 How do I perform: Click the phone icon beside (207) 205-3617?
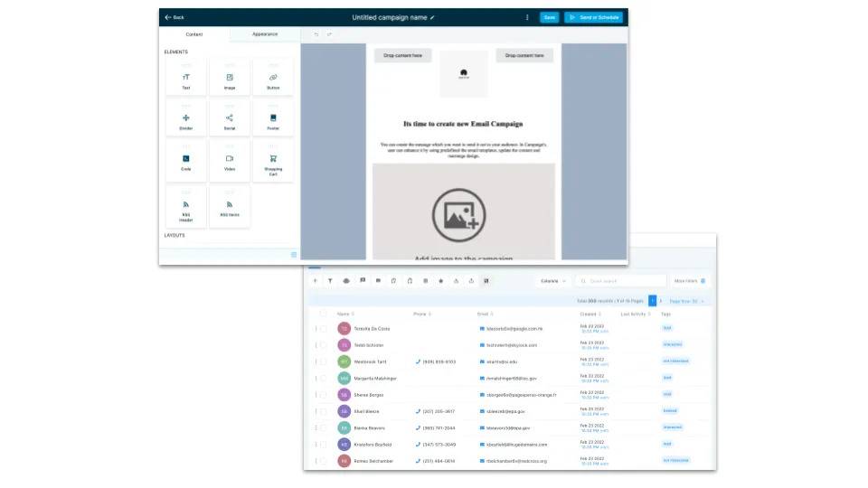tap(418, 412)
